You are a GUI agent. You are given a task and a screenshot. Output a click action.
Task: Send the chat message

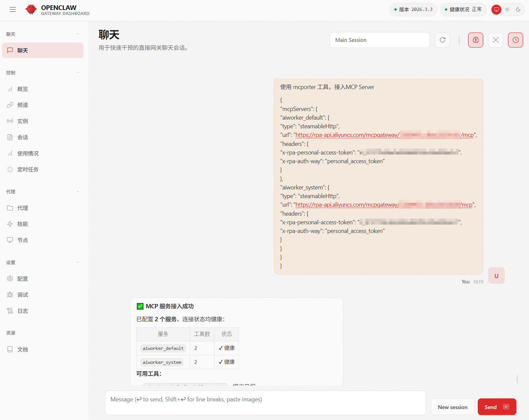[x=497, y=407]
